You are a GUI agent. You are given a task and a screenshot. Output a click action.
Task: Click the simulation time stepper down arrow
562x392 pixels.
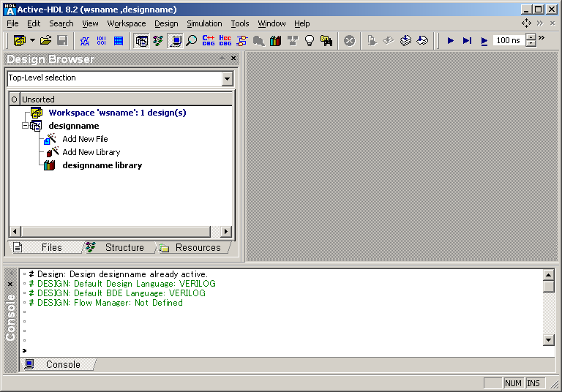[531, 44]
